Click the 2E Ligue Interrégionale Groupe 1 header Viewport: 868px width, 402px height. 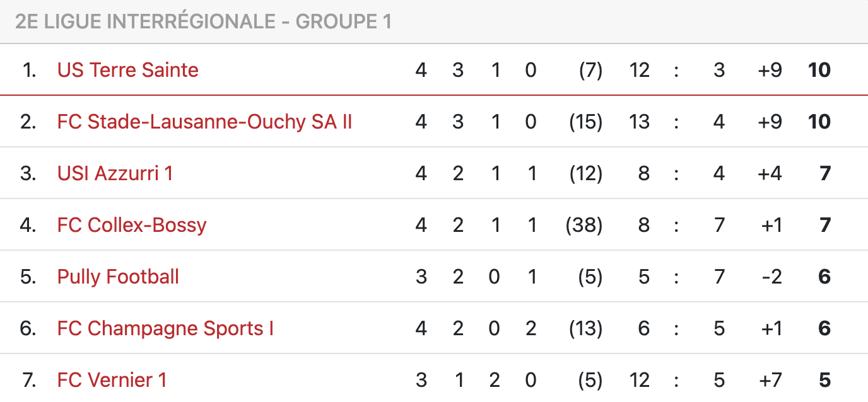203,21
